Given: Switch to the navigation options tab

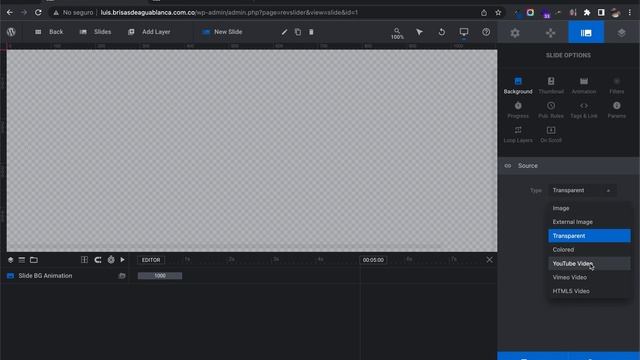Looking at the screenshot, I should point(550,33).
